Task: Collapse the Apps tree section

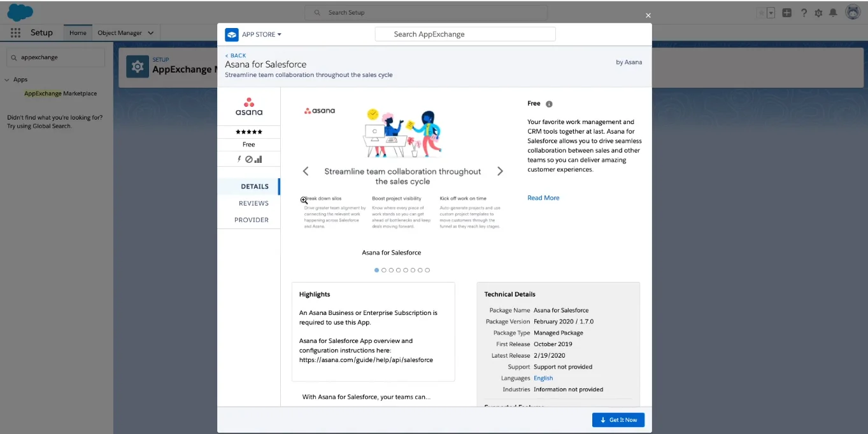Action: (7, 80)
